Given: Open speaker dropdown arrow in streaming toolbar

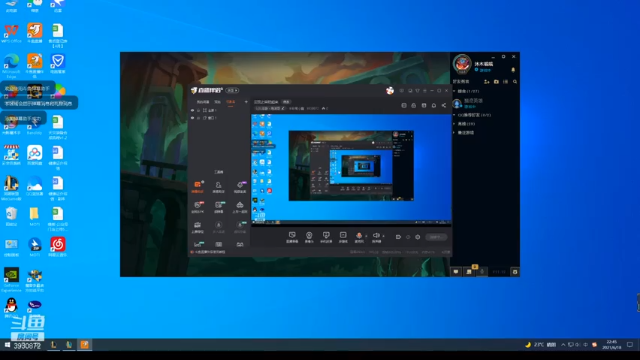Looking at the screenshot, I should [383, 236].
